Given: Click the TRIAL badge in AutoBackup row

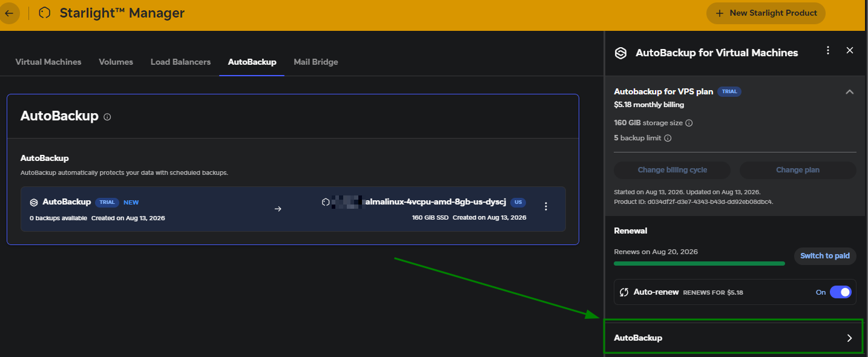Looking at the screenshot, I should tap(107, 202).
